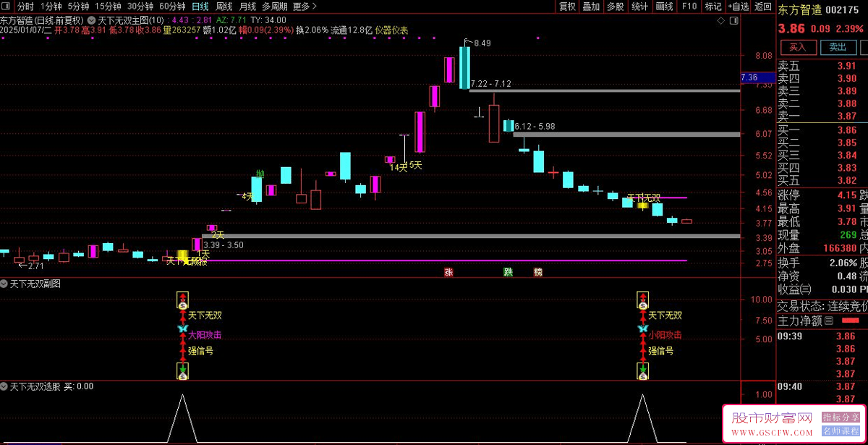
Task: Collapse the 天下无双副图 sub-panel
Action: [x=4, y=284]
